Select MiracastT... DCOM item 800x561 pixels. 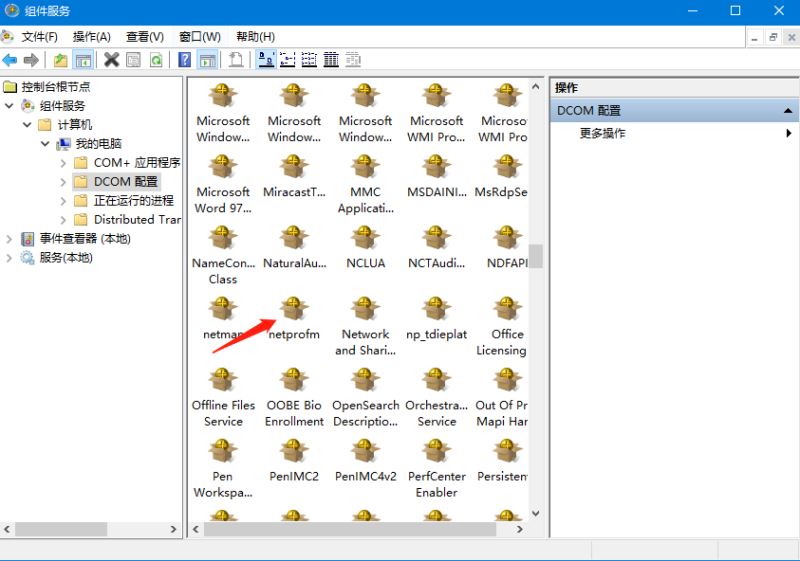[294, 177]
